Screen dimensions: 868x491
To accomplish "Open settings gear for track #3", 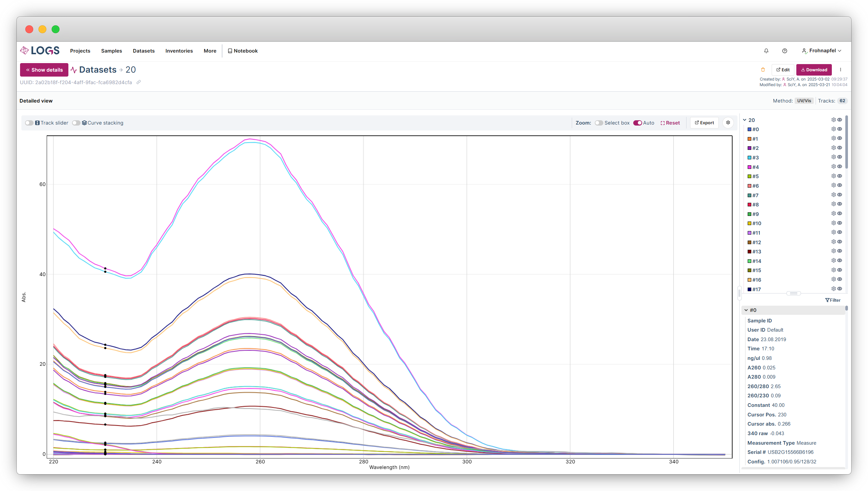I will (x=833, y=157).
